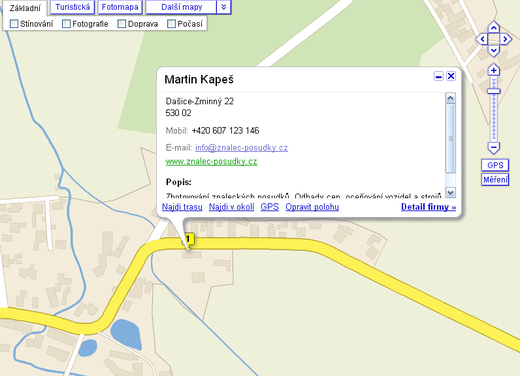Visit www.znalec-posudky.cz website link
This screenshot has height=376, width=520.
tap(211, 161)
